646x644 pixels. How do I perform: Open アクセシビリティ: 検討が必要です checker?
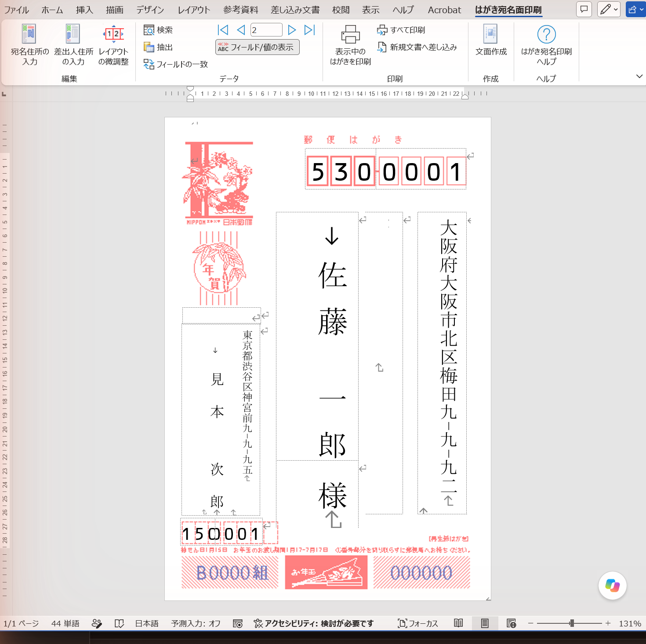pyautogui.click(x=314, y=623)
